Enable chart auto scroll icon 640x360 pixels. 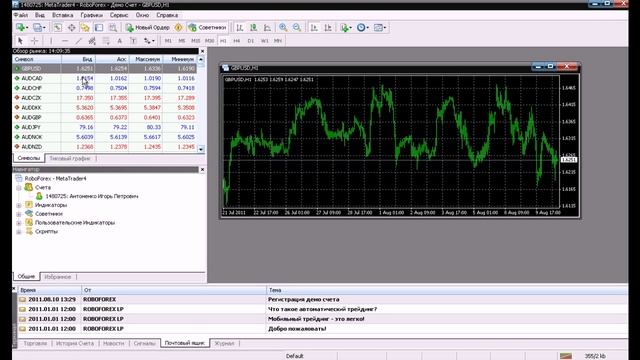tap(314, 27)
